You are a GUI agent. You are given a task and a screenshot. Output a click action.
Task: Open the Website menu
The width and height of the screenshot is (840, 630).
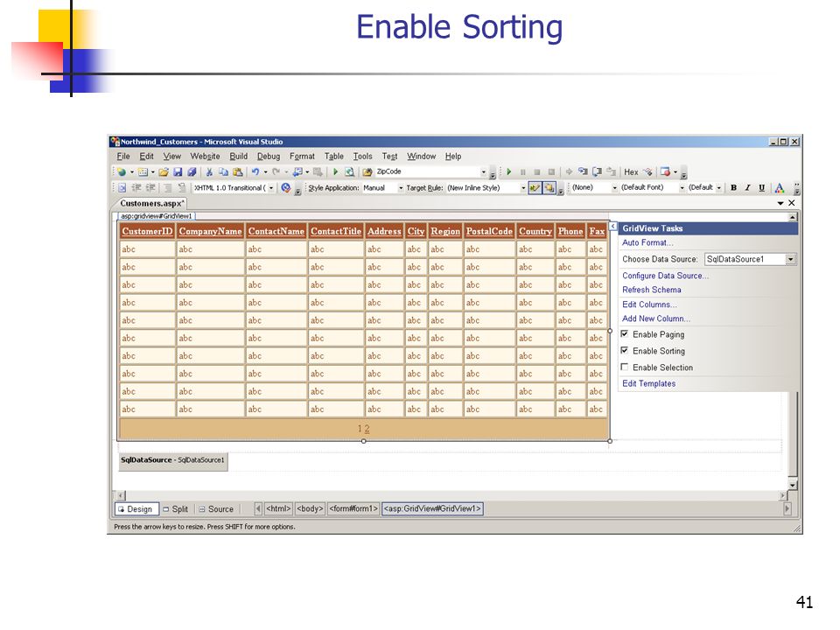pyautogui.click(x=205, y=157)
